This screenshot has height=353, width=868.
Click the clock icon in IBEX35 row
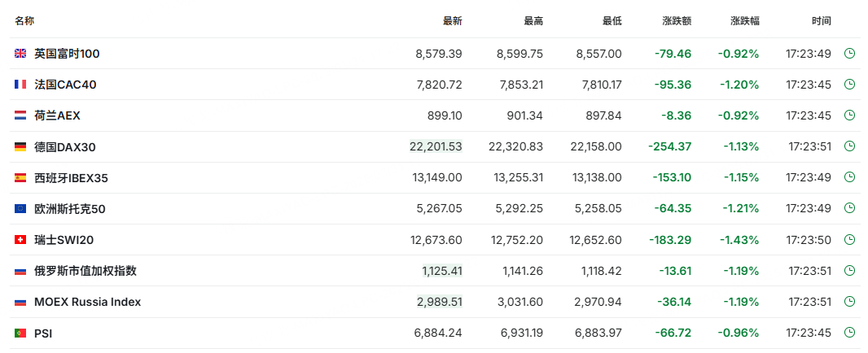(849, 177)
